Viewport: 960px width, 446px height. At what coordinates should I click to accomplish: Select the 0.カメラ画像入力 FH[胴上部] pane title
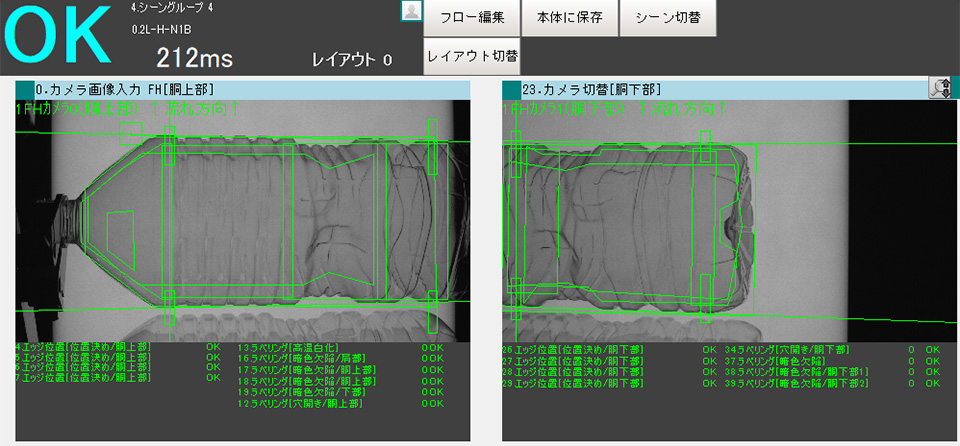point(126,90)
